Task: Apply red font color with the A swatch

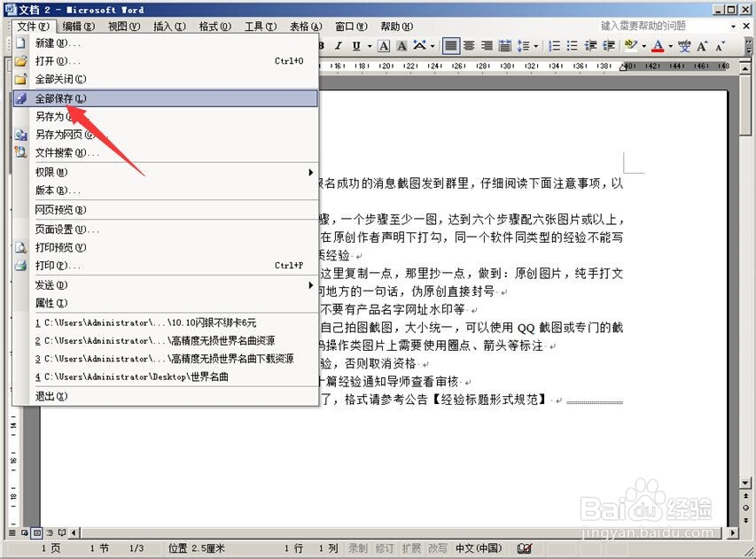Action: (659, 45)
